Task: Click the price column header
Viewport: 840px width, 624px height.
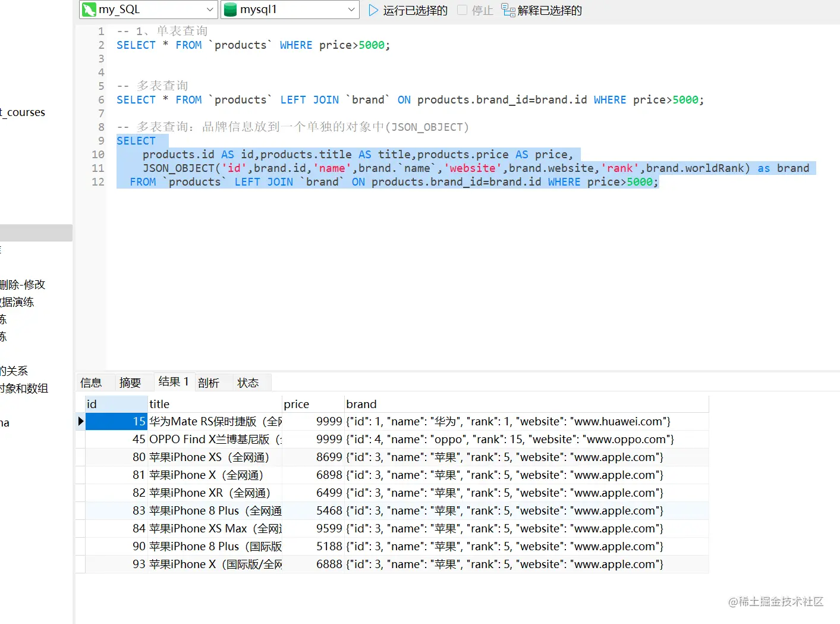Action: click(x=313, y=404)
